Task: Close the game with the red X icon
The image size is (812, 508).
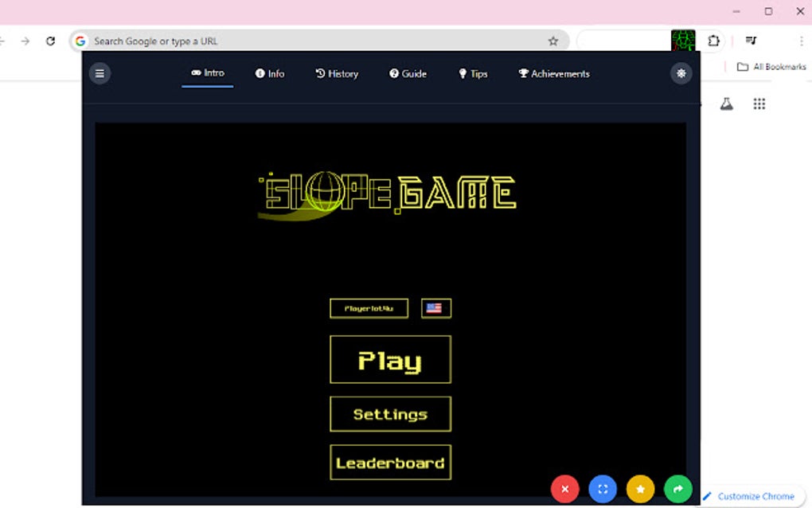Action: [565, 489]
